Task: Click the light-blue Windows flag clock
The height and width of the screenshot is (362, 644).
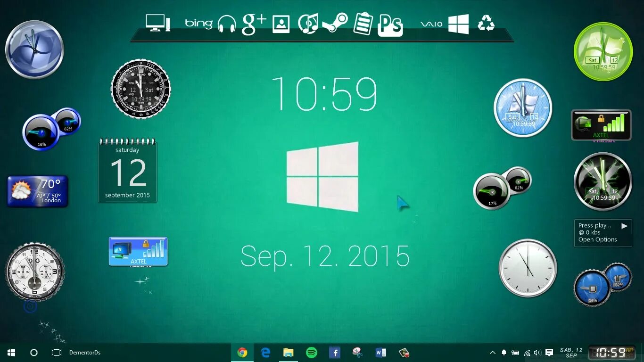Action: pos(523,107)
